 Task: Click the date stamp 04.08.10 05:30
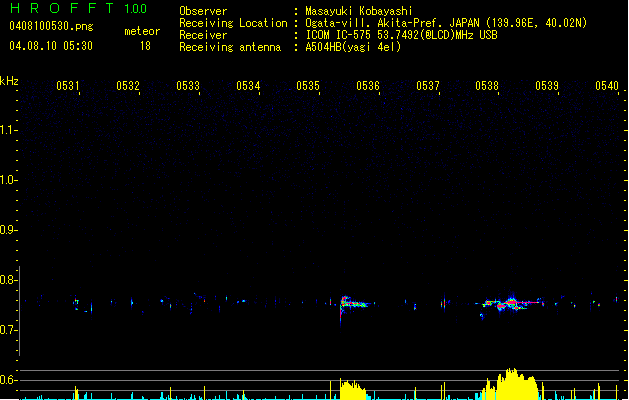pyautogui.click(x=51, y=46)
